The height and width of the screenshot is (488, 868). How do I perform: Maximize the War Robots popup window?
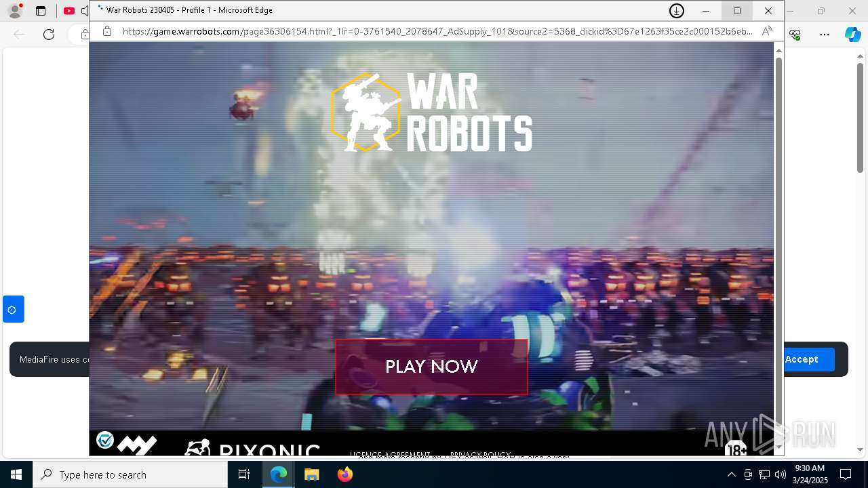pyautogui.click(x=737, y=11)
